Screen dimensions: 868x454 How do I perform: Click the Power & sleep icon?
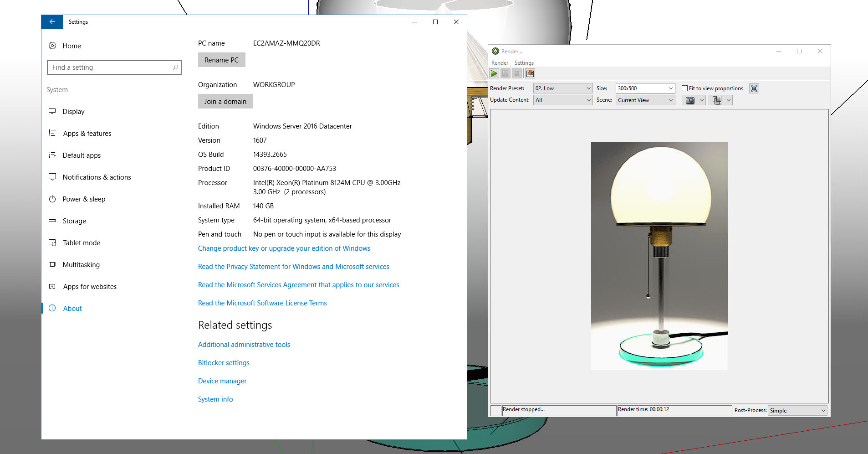tap(52, 199)
